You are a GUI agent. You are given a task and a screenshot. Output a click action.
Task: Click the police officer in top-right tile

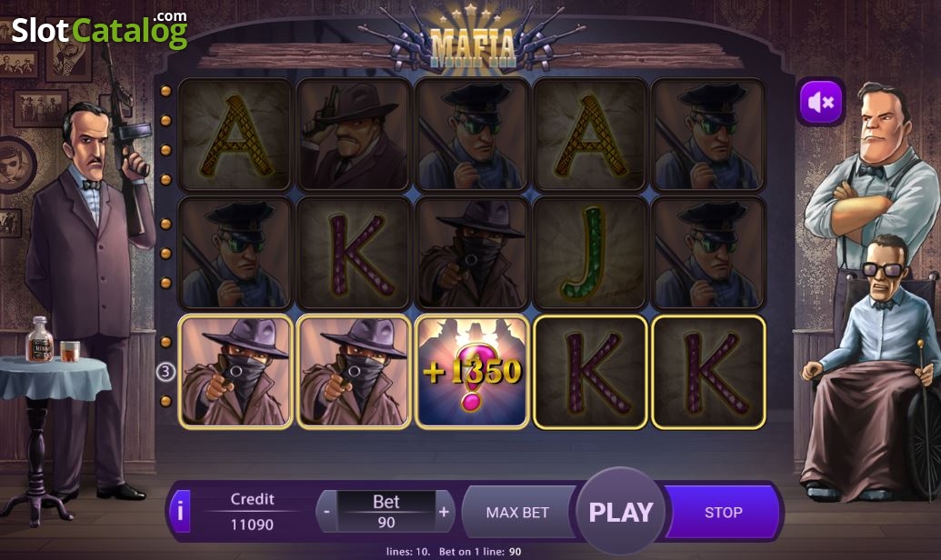tap(709, 135)
